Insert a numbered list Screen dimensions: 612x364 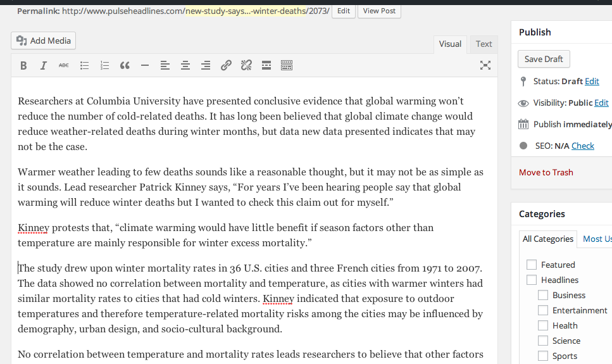(104, 65)
